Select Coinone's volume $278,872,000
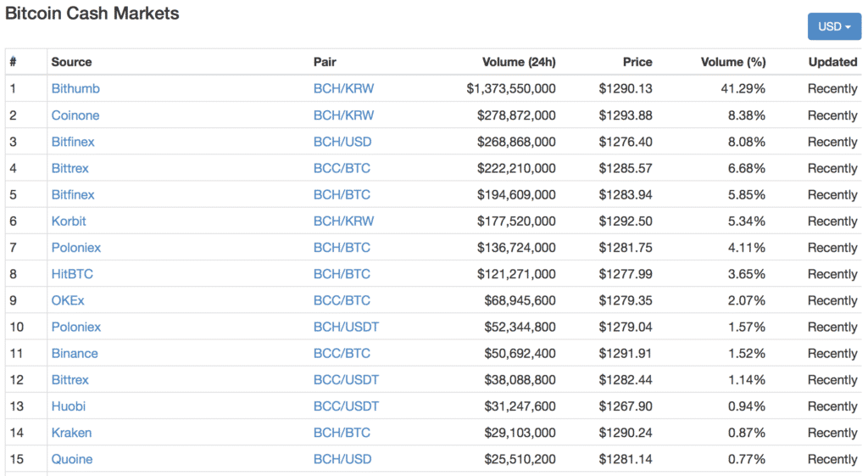 [516, 115]
